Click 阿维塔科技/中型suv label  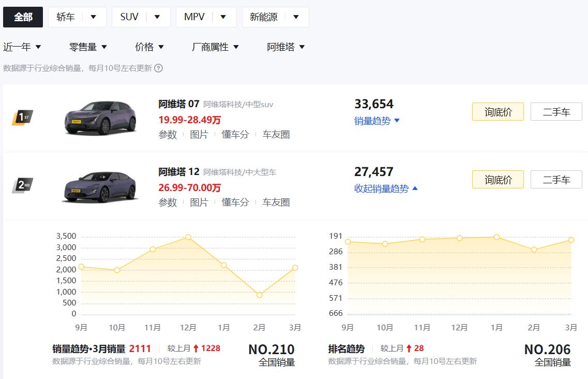(238, 105)
